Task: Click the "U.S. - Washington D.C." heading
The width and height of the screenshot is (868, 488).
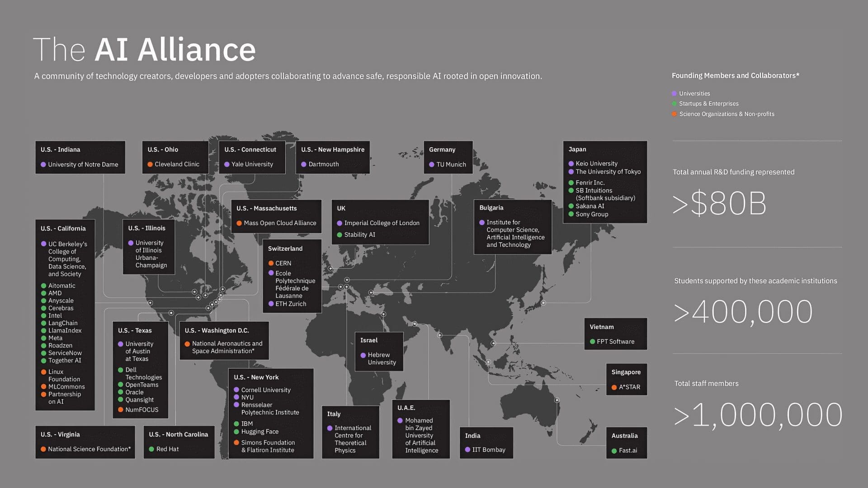Action: pos(217,331)
